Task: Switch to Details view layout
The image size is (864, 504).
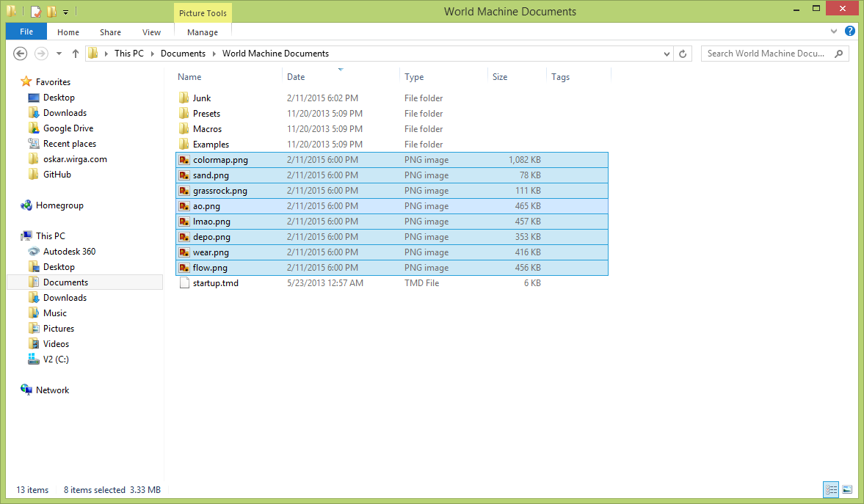Action: tap(831, 489)
